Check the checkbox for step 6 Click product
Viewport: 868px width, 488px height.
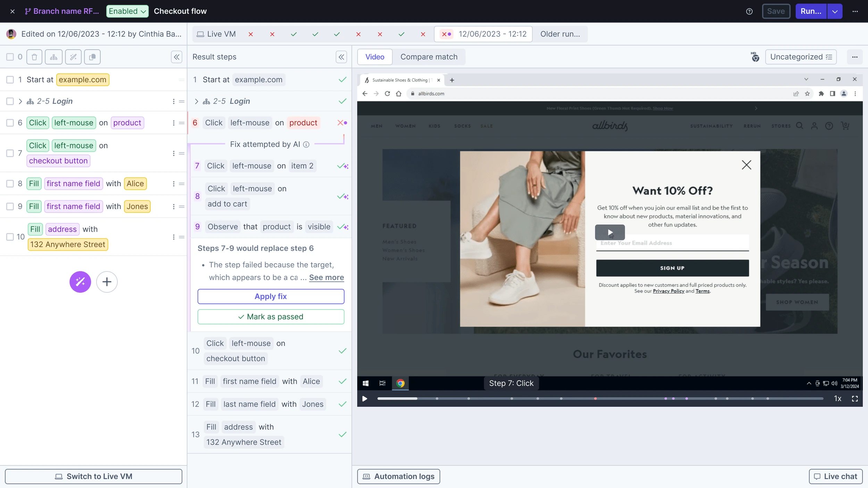coord(10,123)
